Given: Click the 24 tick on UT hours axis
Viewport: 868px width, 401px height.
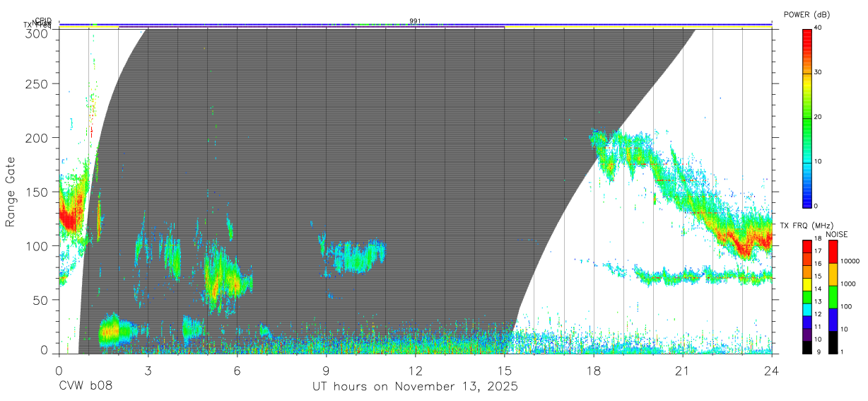Looking at the screenshot, I should point(772,370).
